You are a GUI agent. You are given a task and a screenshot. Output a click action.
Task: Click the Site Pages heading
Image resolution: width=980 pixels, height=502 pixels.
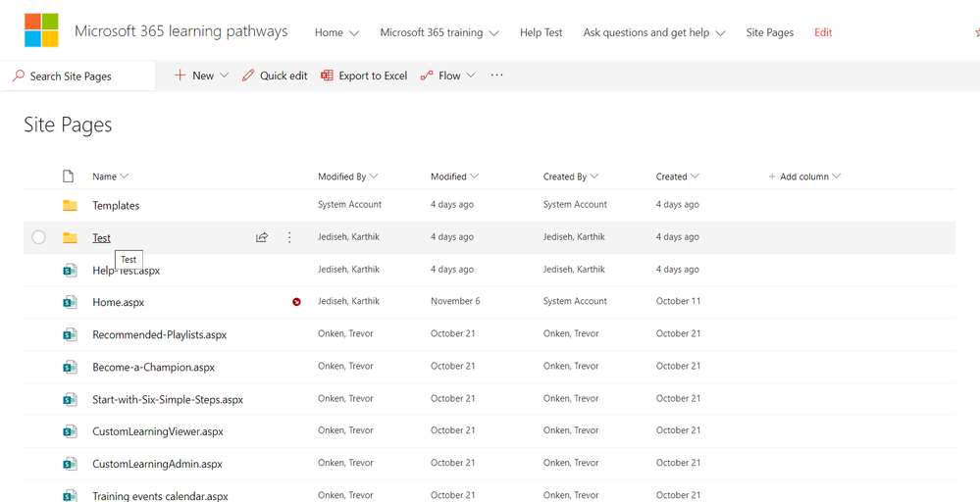click(68, 125)
